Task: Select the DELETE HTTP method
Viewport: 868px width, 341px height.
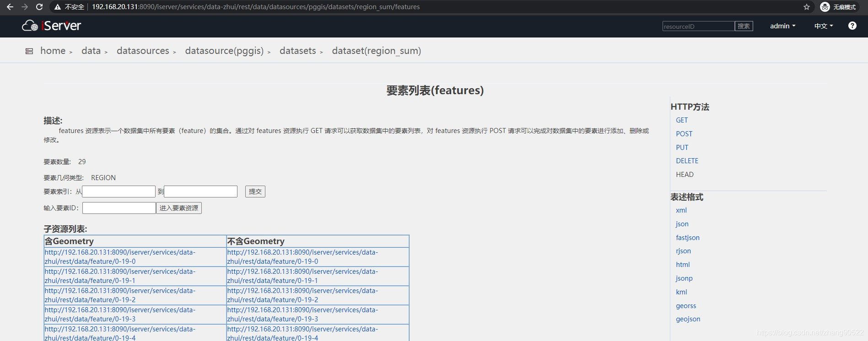Action: [x=687, y=161]
